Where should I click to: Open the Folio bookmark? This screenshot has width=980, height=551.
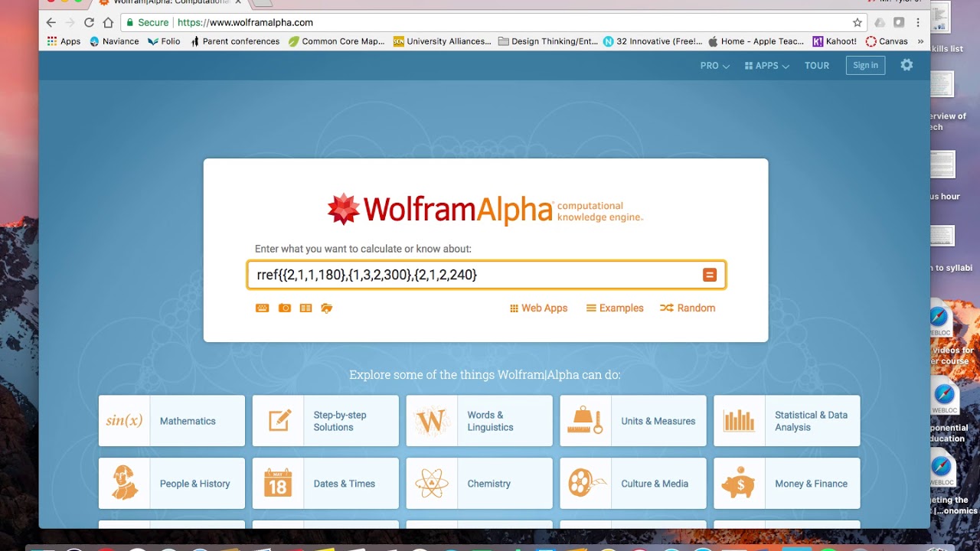[x=164, y=41]
